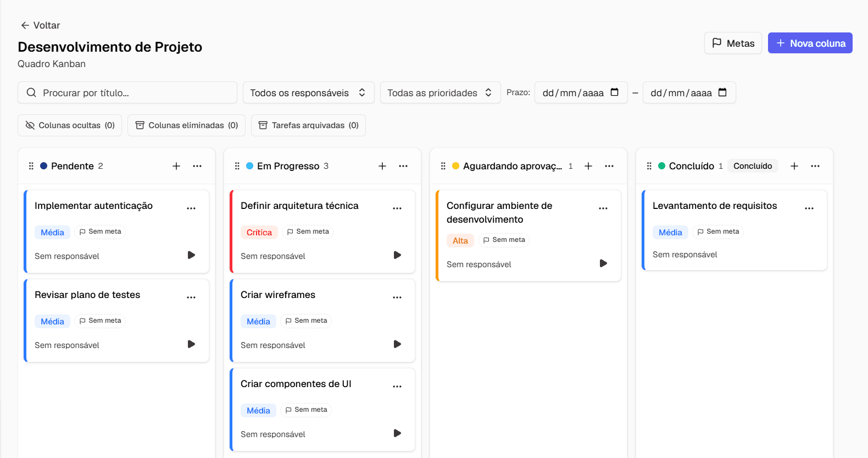
Task: Open options for Implementar autenticação card
Action: tap(191, 208)
